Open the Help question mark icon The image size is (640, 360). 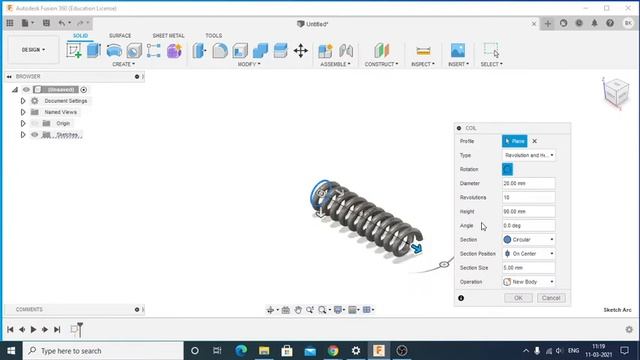(x=610, y=23)
